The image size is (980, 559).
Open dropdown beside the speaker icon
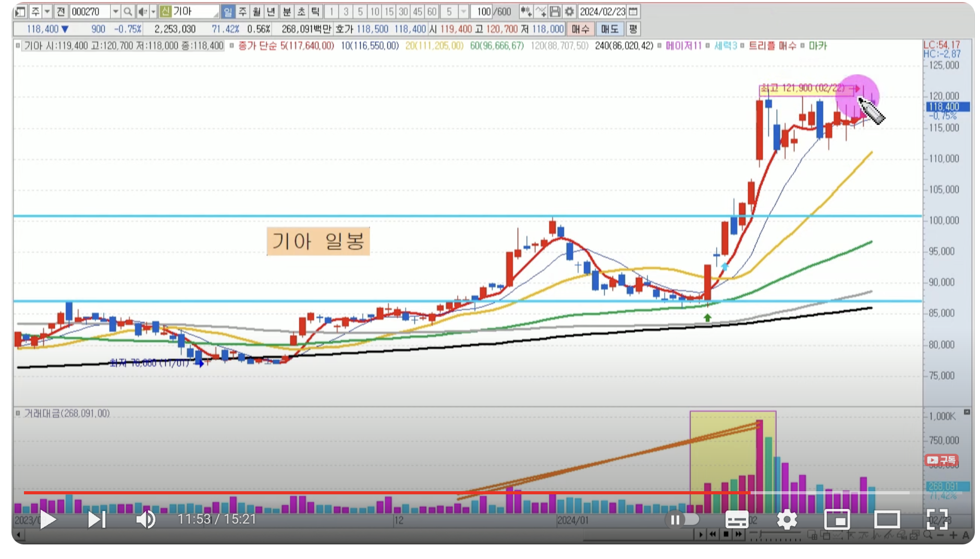click(x=153, y=11)
